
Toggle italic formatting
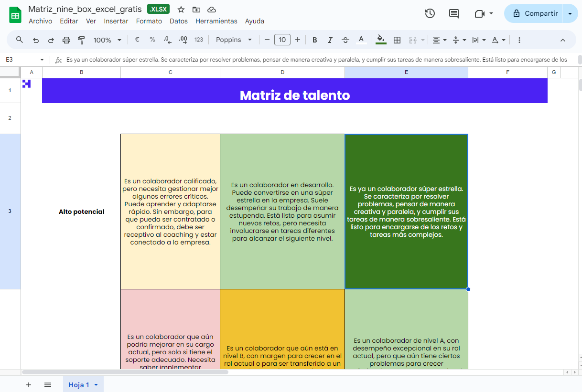coord(330,40)
